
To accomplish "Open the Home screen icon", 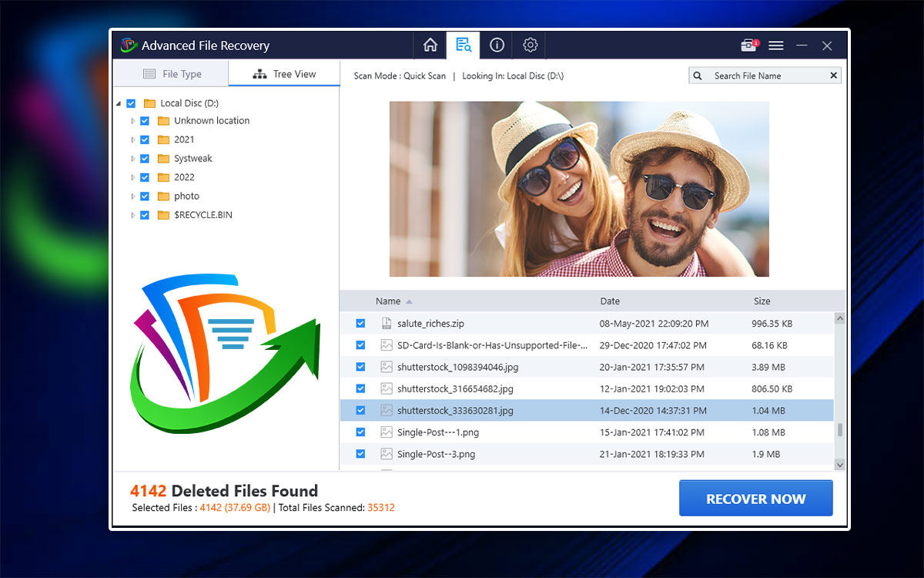I will coord(430,45).
